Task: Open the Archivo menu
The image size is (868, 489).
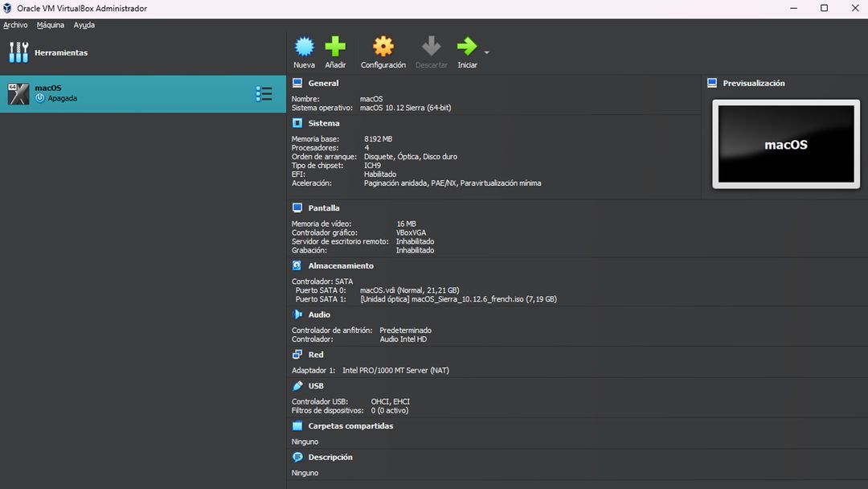Action: 15,25
